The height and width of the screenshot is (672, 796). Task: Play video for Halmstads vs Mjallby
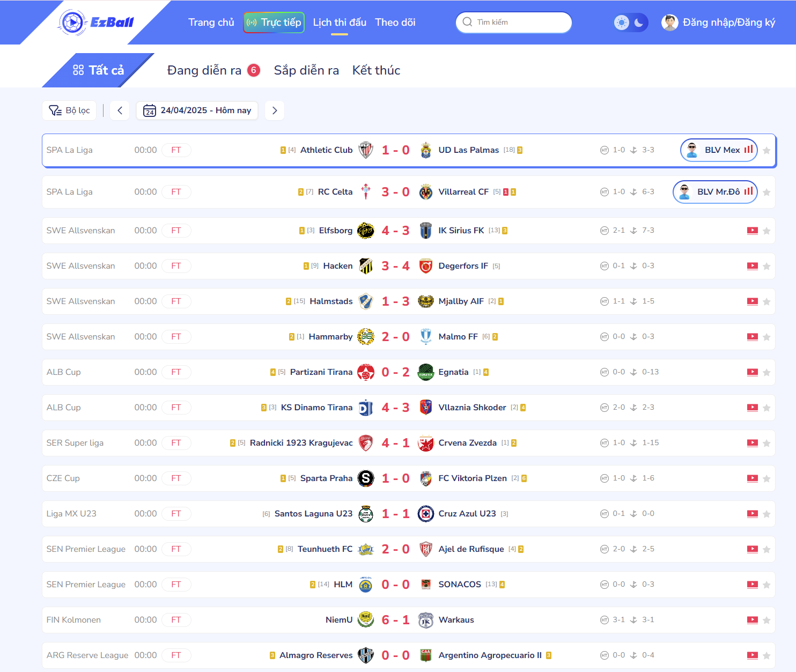pos(753,301)
